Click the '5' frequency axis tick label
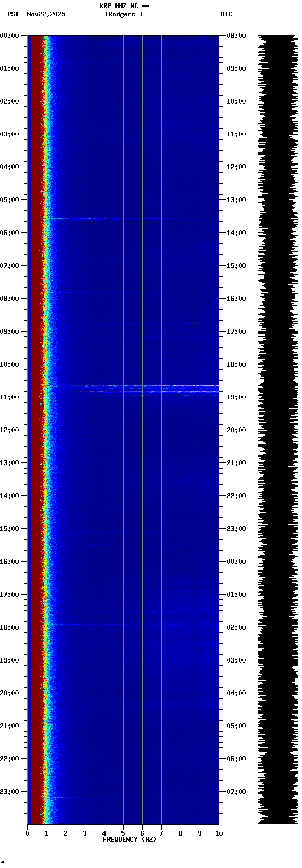 pyautogui.click(x=123, y=833)
